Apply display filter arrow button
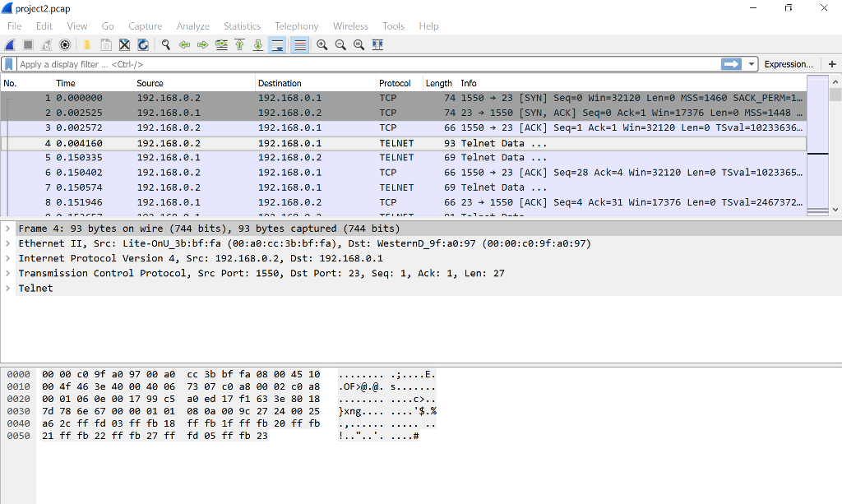The width and height of the screenshot is (842, 504). (x=731, y=64)
